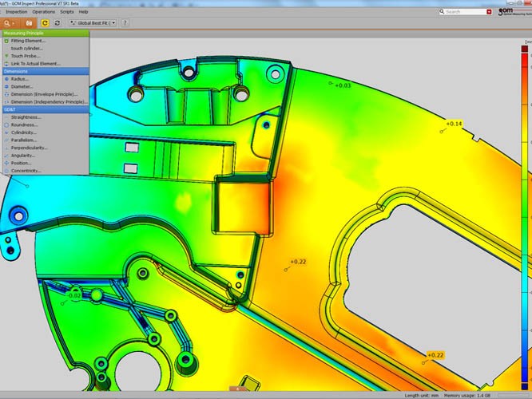Click the +0.03 deviation label

pyautogui.click(x=343, y=85)
